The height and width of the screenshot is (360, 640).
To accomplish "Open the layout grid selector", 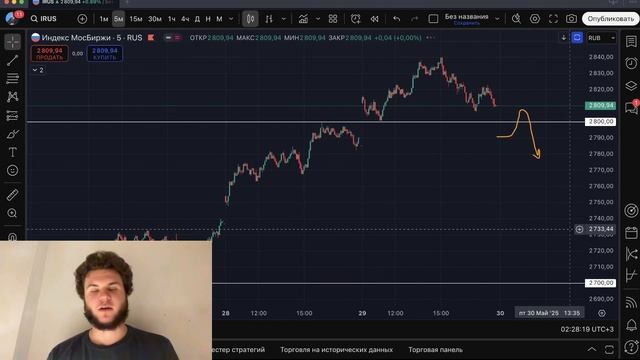I will (x=333, y=19).
